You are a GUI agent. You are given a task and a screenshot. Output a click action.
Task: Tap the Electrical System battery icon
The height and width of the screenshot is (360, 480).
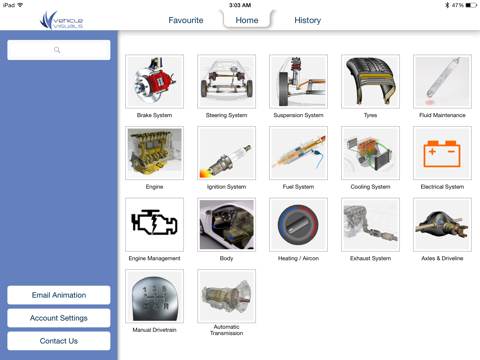[442, 153]
